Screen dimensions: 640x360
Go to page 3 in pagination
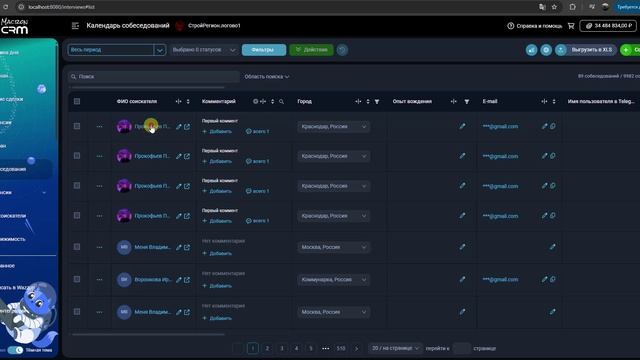(282, 348)
